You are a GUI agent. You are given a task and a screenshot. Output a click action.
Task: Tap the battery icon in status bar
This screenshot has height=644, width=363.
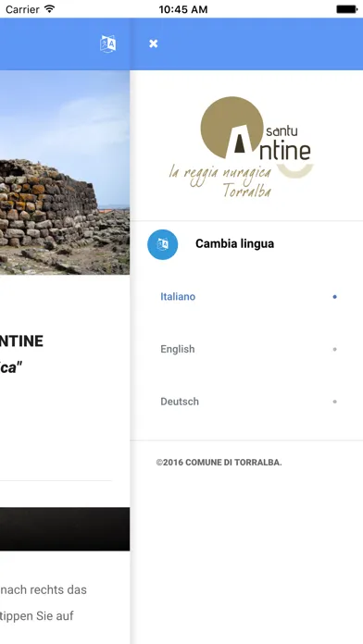[x=346, y=9]
